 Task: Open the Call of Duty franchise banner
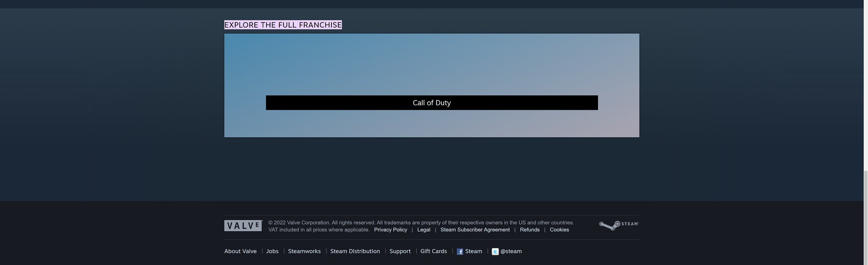[431, 85]
